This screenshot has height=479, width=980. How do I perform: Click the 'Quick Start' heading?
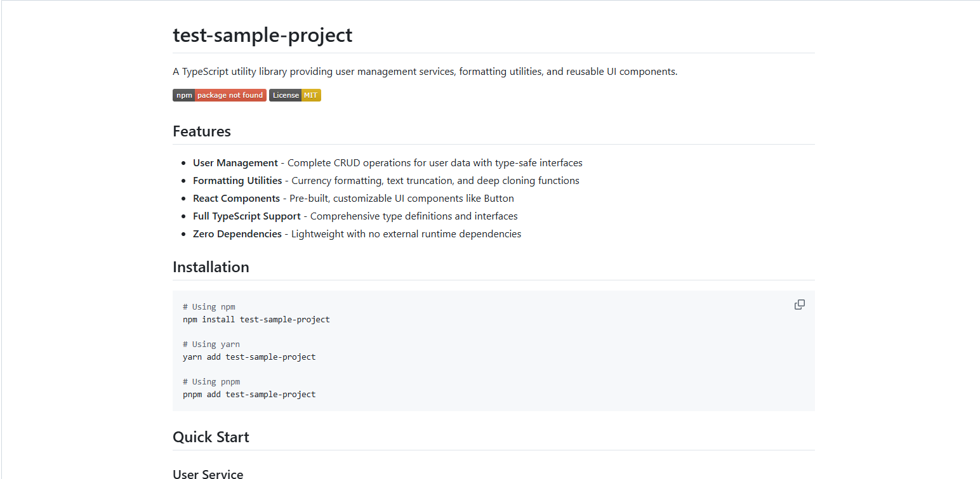pyautogui.click(x=211, y=437)
